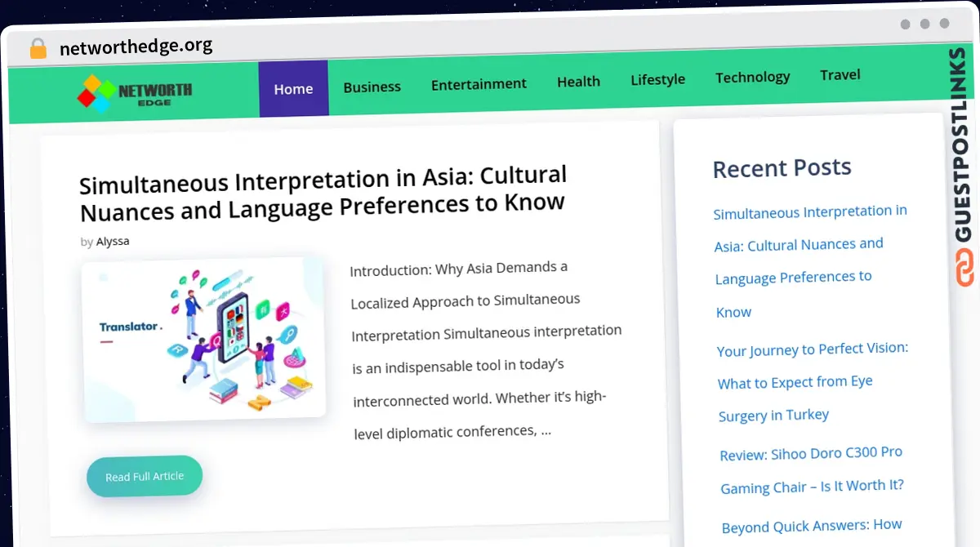Open the Simultaneous Interpretation article headline

point(323,193)
